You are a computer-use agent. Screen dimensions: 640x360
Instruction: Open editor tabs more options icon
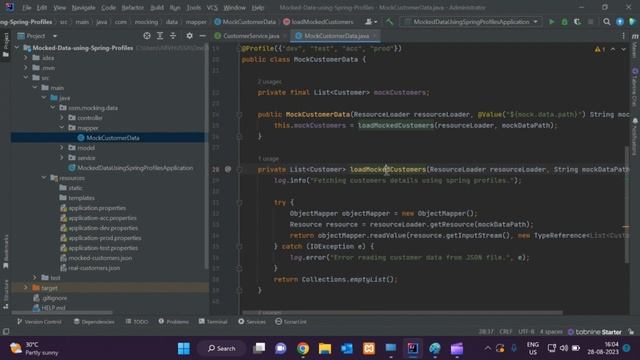[623, 36]
